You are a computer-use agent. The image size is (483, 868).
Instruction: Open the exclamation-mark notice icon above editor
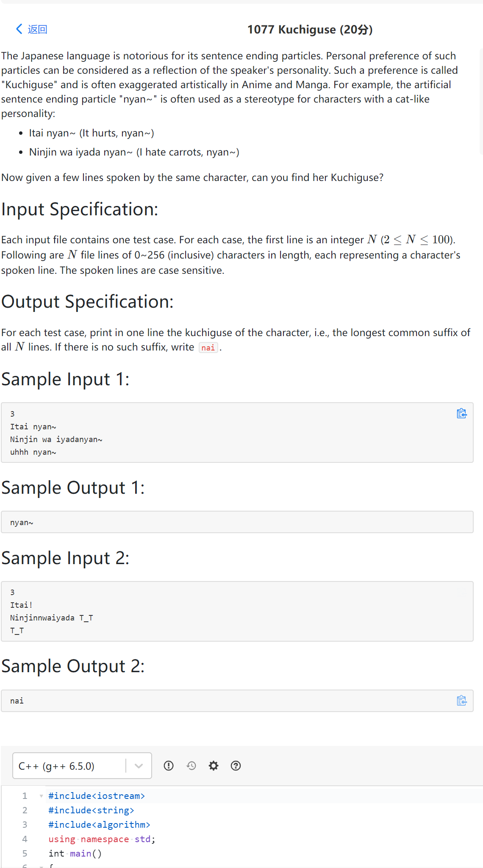pos(169,765)
